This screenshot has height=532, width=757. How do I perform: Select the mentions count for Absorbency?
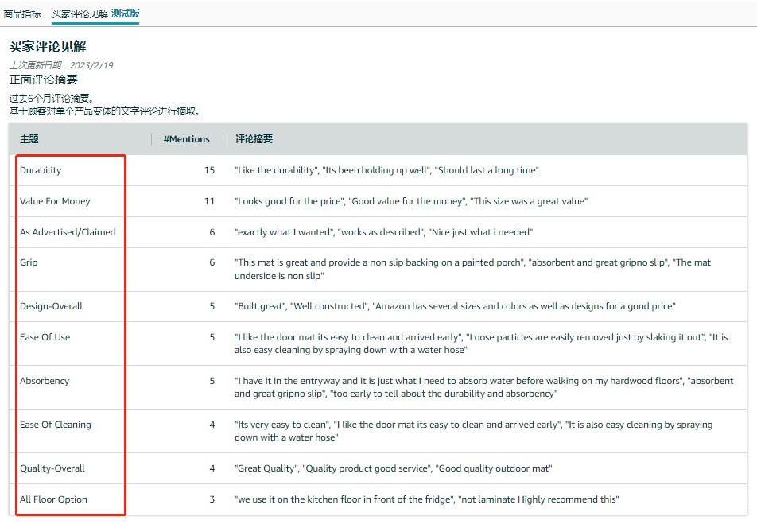[212, 381]
